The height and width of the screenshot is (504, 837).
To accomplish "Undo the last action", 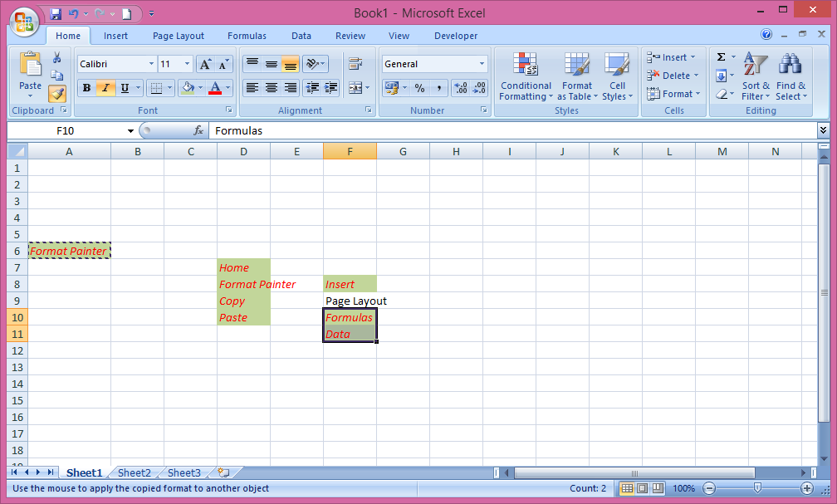I will (x=74, y=14).
